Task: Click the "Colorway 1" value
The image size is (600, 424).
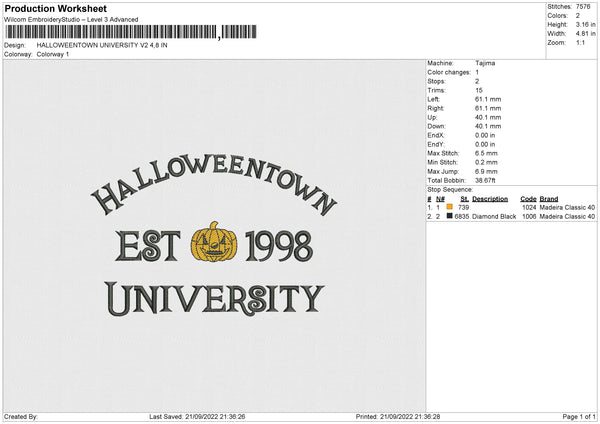Action: click(x=53, y=54)
